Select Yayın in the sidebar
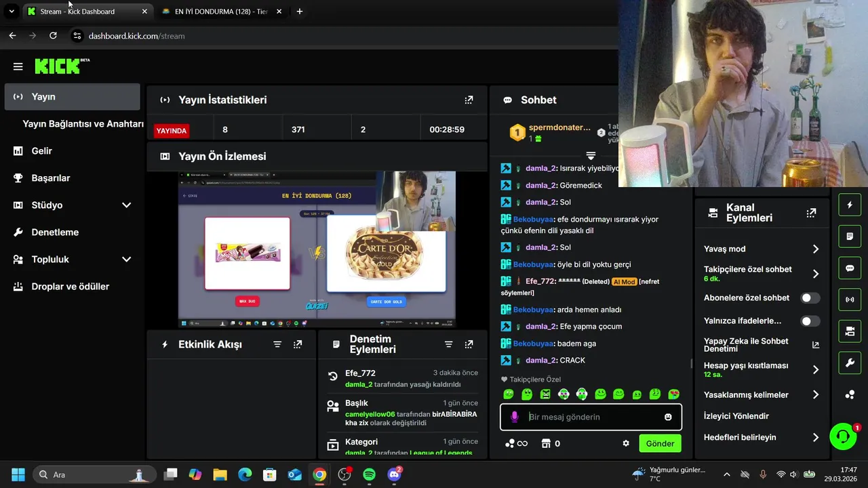The image size is (868, 488). coord(72,96)
